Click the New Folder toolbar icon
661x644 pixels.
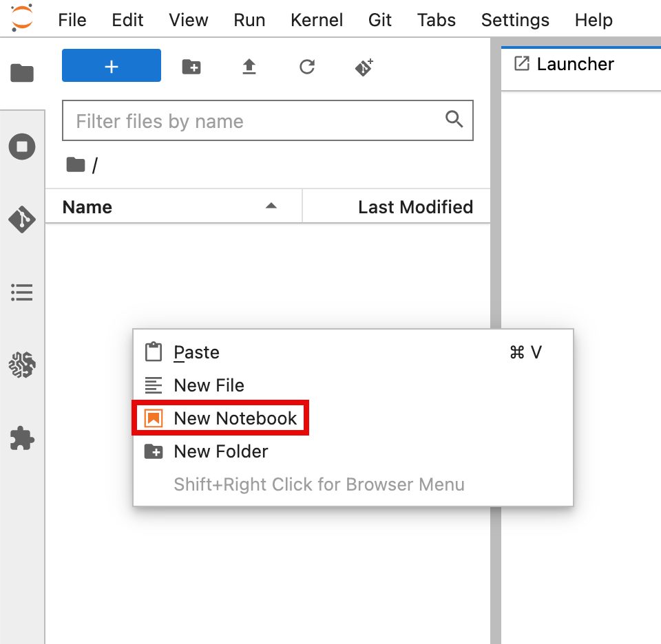(191, 67)
